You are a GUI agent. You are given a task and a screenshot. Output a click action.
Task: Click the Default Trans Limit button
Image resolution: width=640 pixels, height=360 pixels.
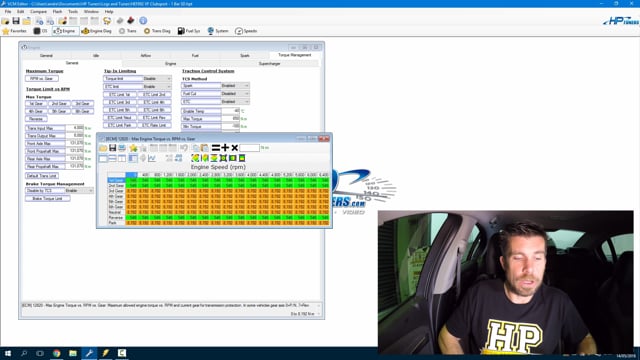(x=42, y=176)
